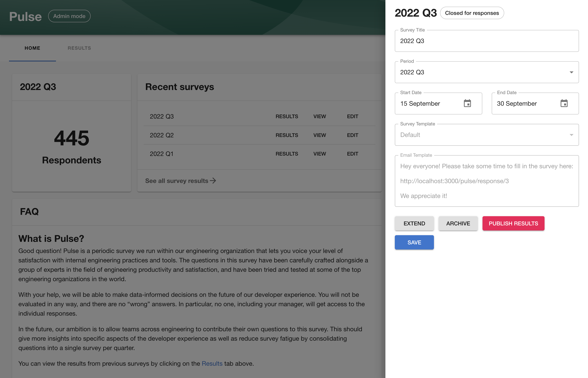The height and width of the screenshot is (378, 588).
Task: Click into the Email Template text area
Action: [487, 181]
